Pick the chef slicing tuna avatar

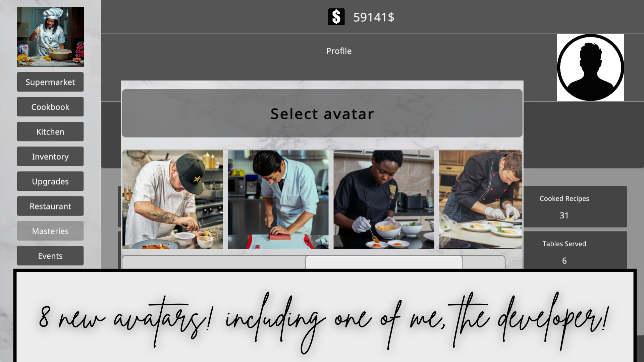click(278, 199)
